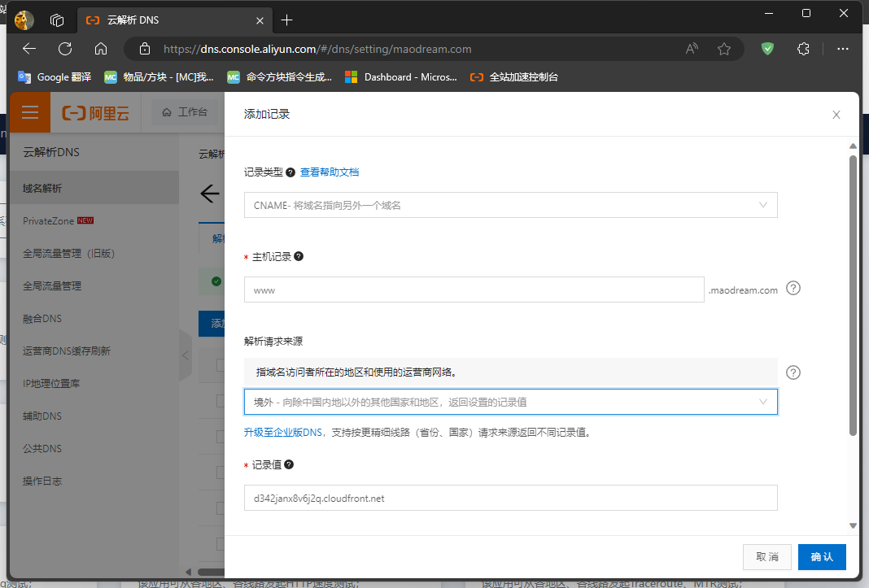The image size is (869, 588).
Task: Open 物品/方块 bookmark
Action: (159, 77)
